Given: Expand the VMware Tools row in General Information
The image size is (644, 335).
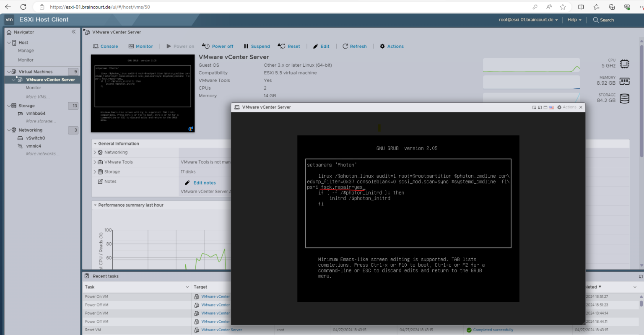Looking at the screenshot, I should [95, 162].
